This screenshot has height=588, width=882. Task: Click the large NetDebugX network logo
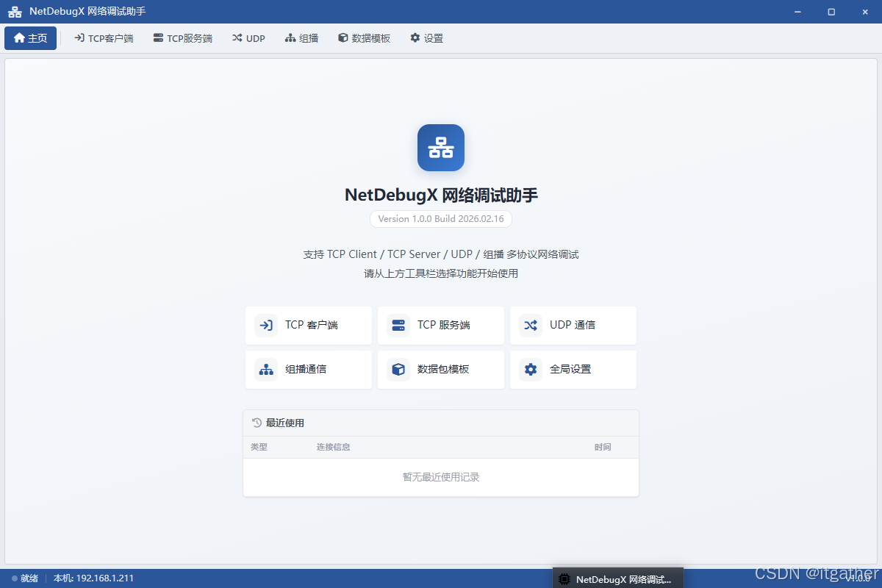pyautogui.click(x=441, y=148)
